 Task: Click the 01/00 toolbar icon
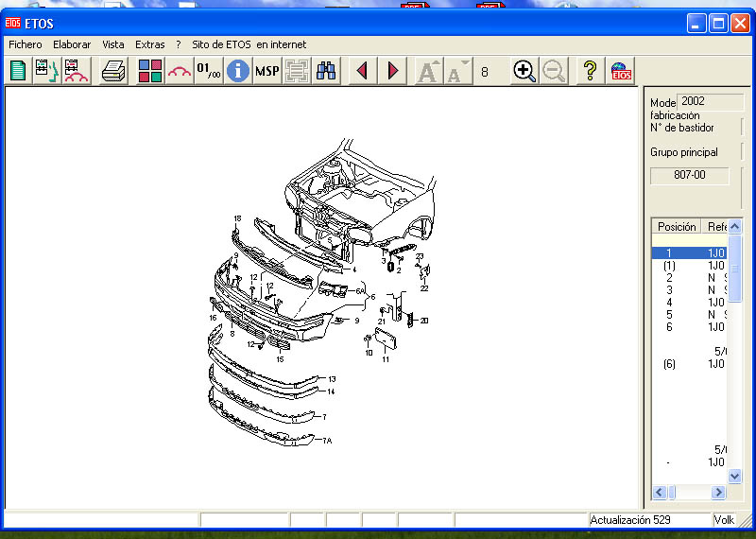[x=208, y=71]
